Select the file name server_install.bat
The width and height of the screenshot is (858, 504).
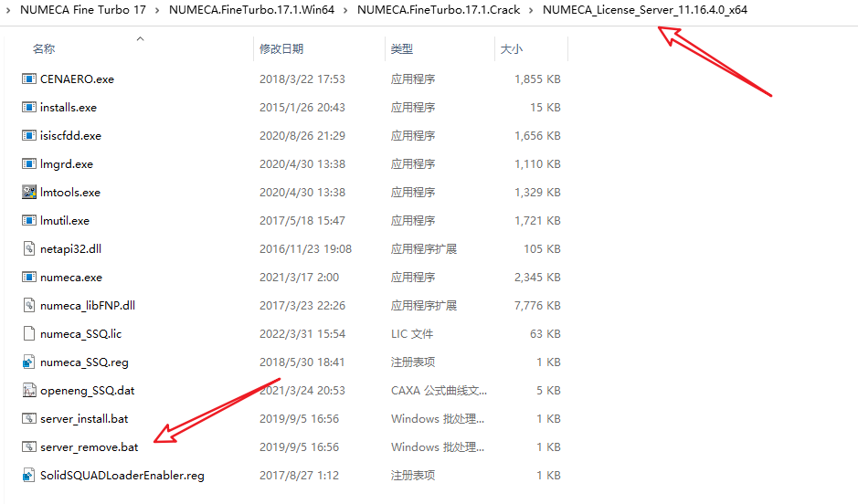(x=84, y=419)
